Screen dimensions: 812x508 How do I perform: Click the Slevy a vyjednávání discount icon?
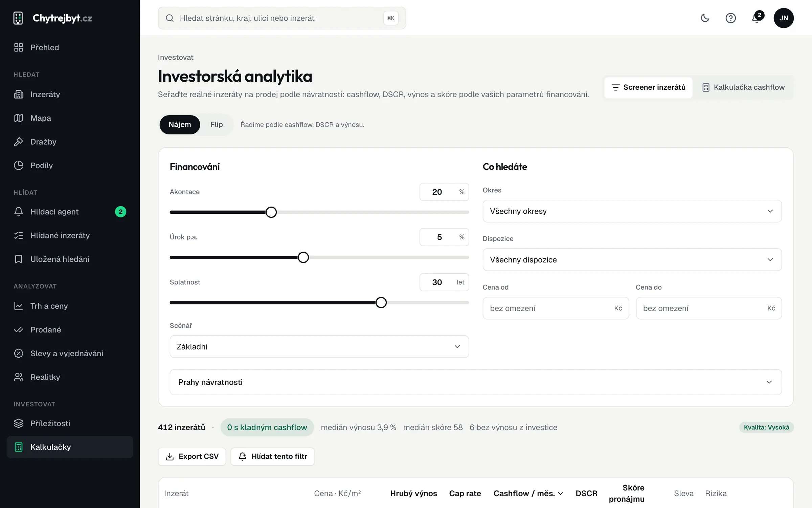tap(19, 353)
